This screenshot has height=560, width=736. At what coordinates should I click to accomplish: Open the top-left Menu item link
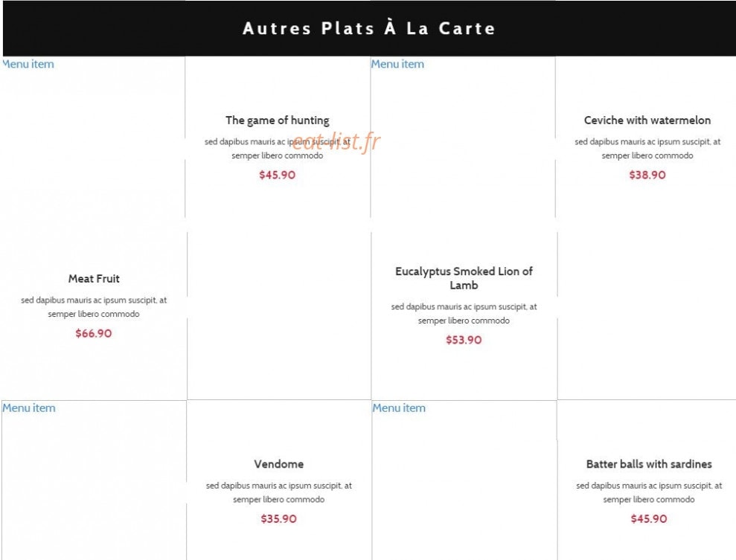28,64
